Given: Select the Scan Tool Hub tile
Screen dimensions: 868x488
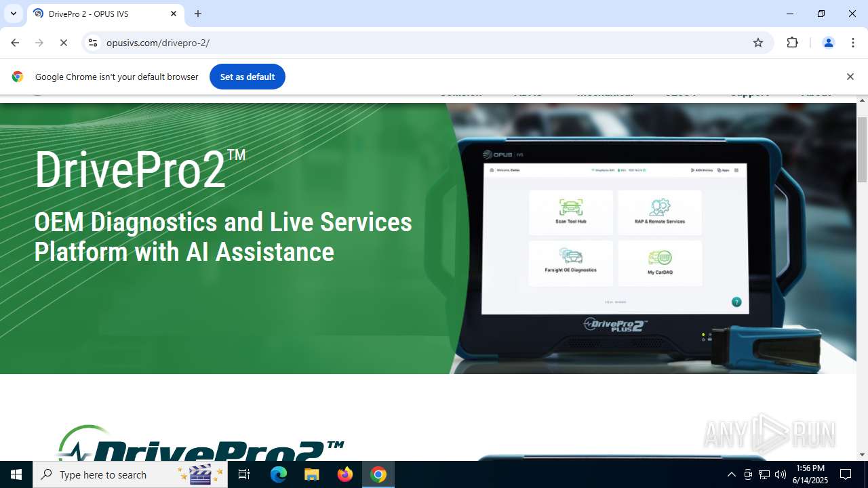Looking at the screenshot, I should pyautogui.click(x=570, y=213).
